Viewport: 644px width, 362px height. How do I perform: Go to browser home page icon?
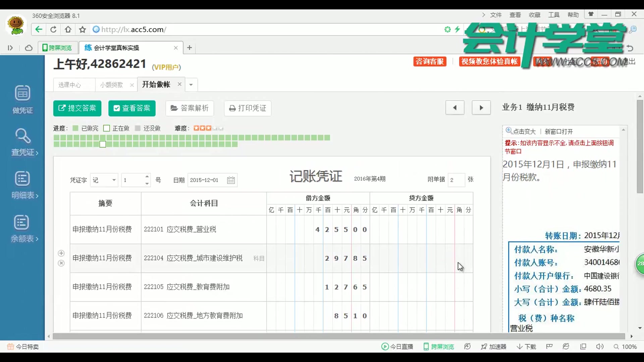coord(68,29)
